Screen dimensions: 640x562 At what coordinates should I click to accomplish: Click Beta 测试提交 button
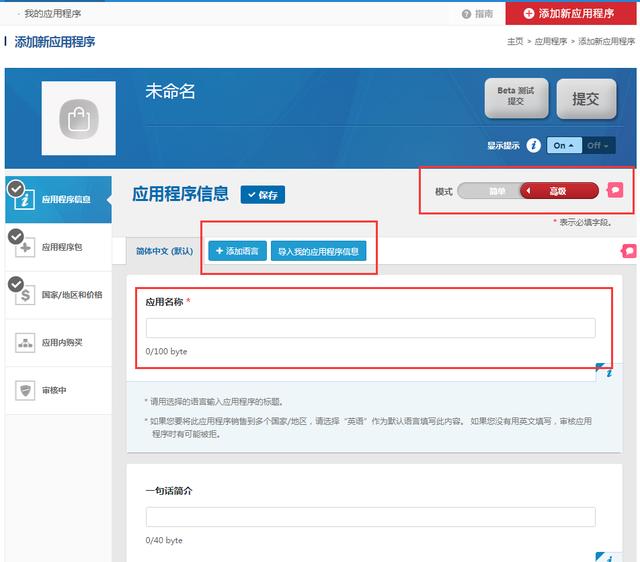(516, 98)
